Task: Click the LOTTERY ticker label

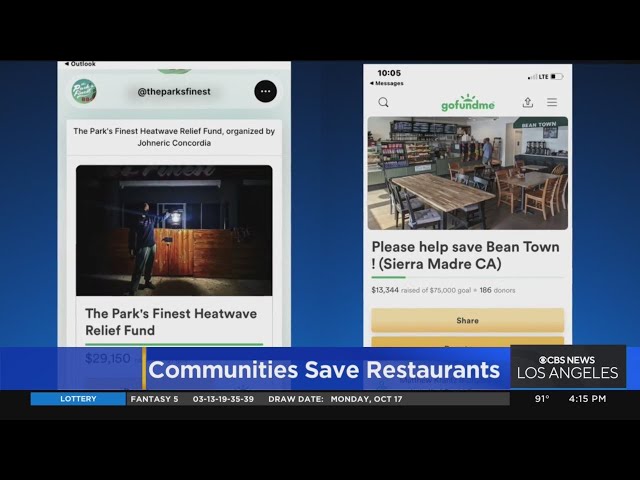Action: [78, 399]
